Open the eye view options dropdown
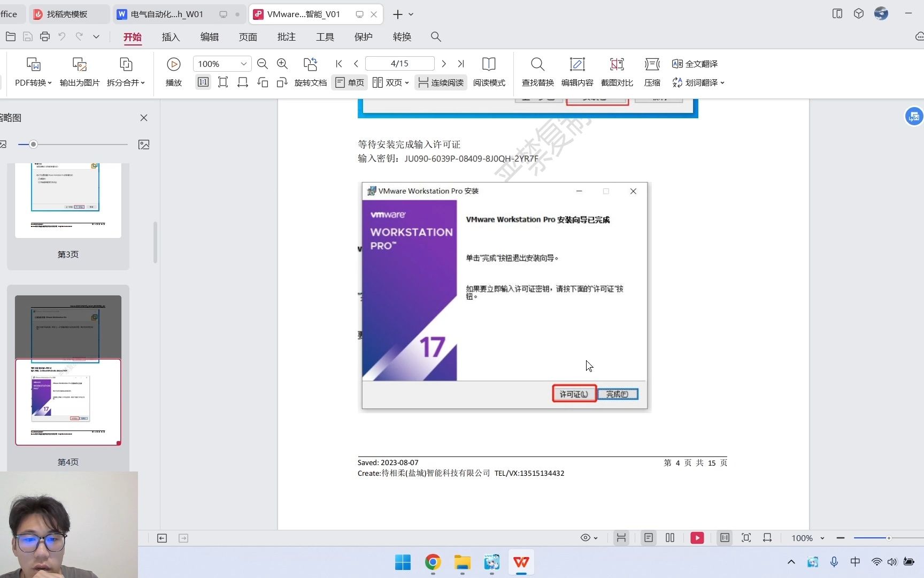924x578 pixels. [596, 538]
